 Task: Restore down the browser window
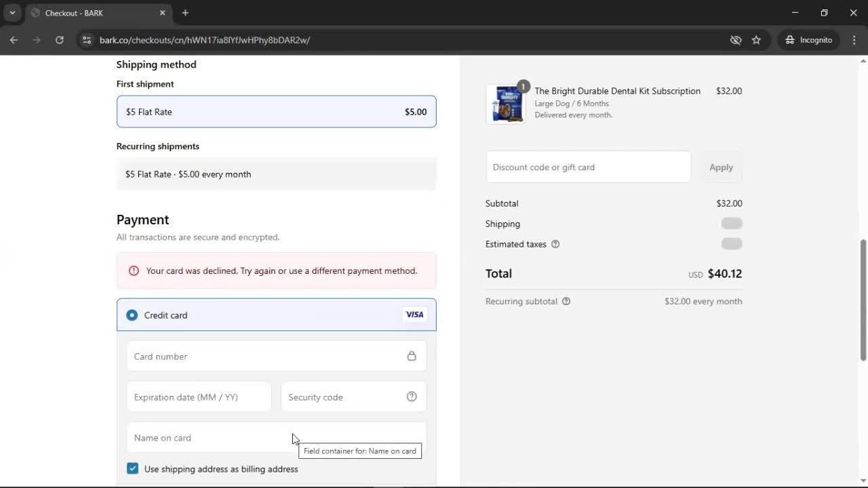[824, 13]
